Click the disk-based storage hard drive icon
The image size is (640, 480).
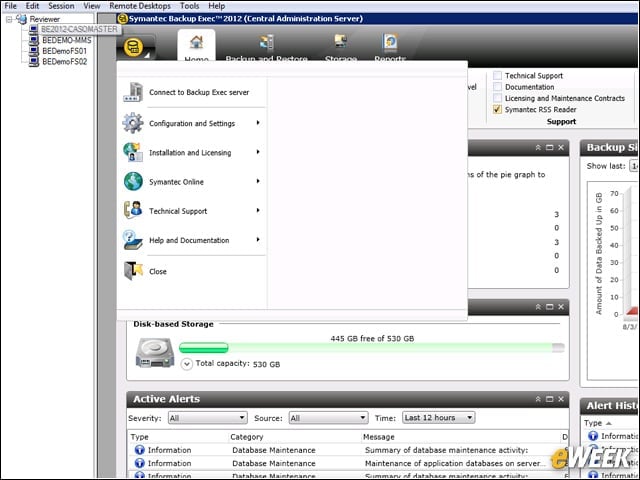(154, 353)
